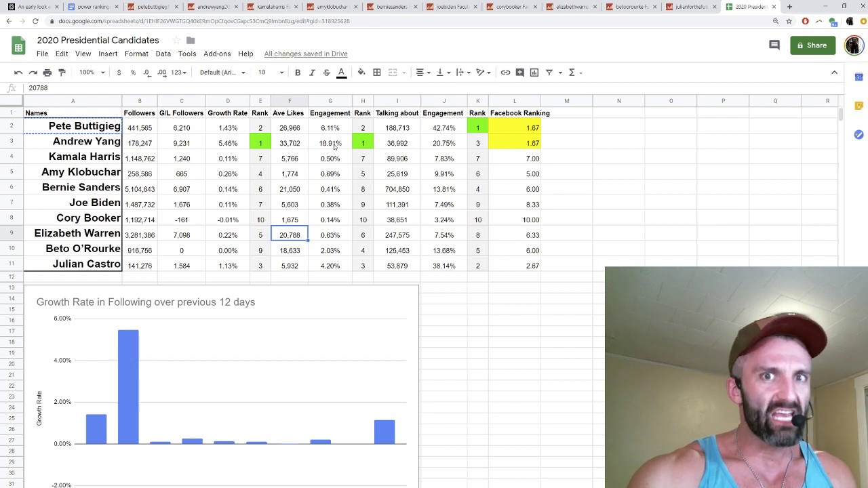Format selected cell as percent

pyautogui.click(x=133, y=73)
